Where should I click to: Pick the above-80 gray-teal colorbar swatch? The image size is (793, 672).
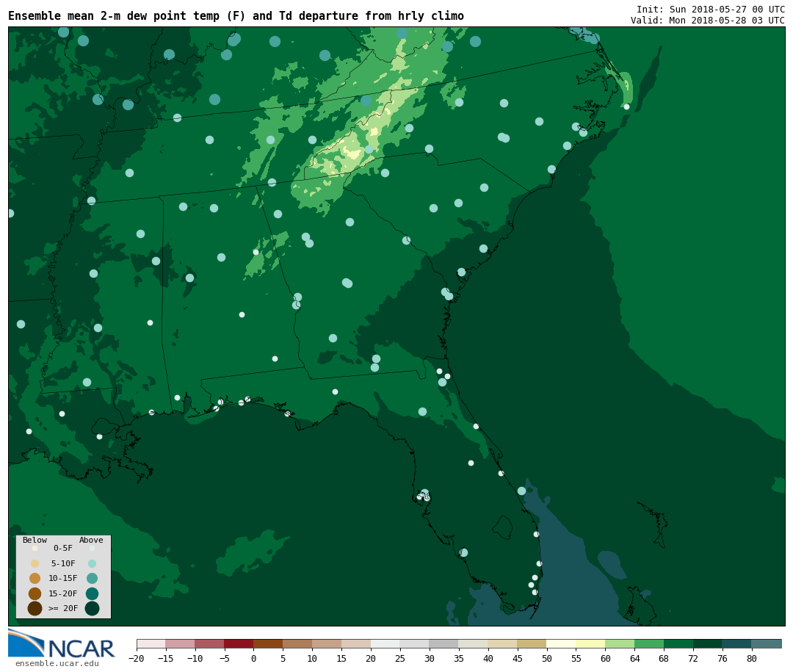point(767,643)
